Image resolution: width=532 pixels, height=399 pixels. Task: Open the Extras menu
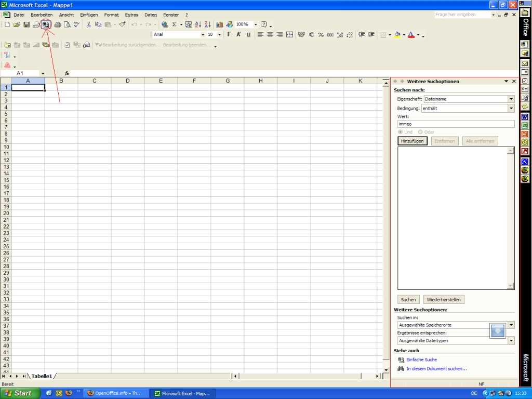coord(131,15)
